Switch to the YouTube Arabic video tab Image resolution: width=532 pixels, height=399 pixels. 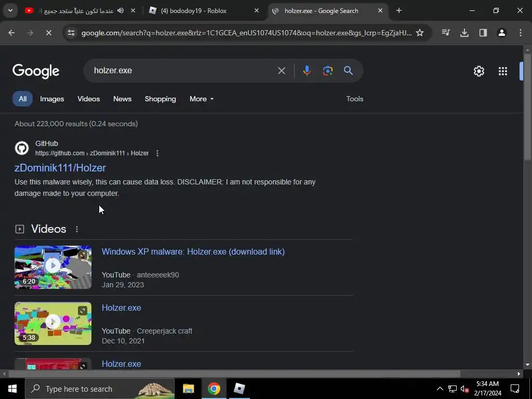[81, 11]
